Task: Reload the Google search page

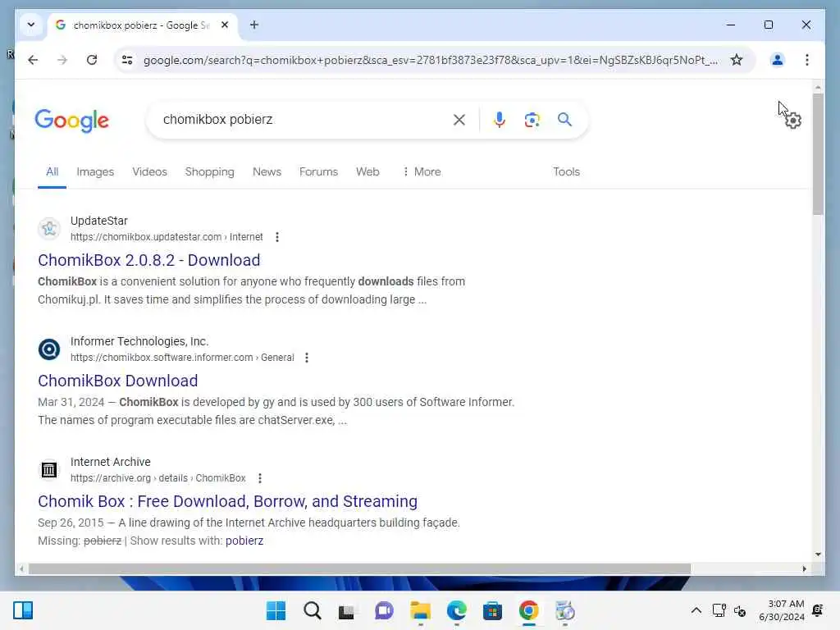Action: tap(92, 60)
